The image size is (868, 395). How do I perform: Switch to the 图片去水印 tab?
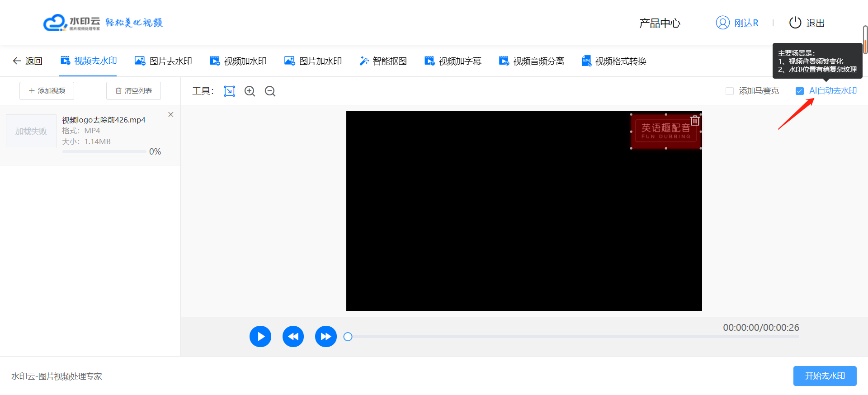click(163, 61)
